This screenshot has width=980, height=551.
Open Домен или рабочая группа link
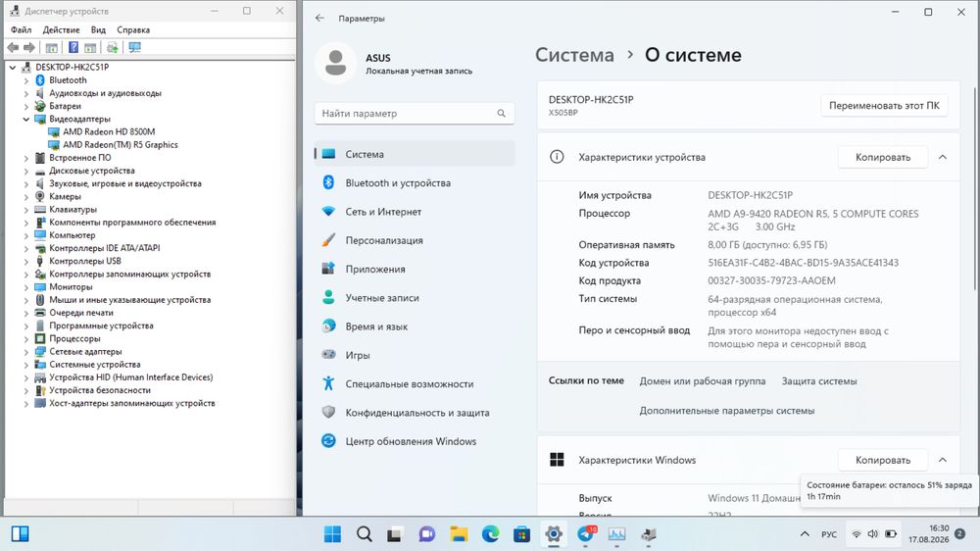(703, 380)
